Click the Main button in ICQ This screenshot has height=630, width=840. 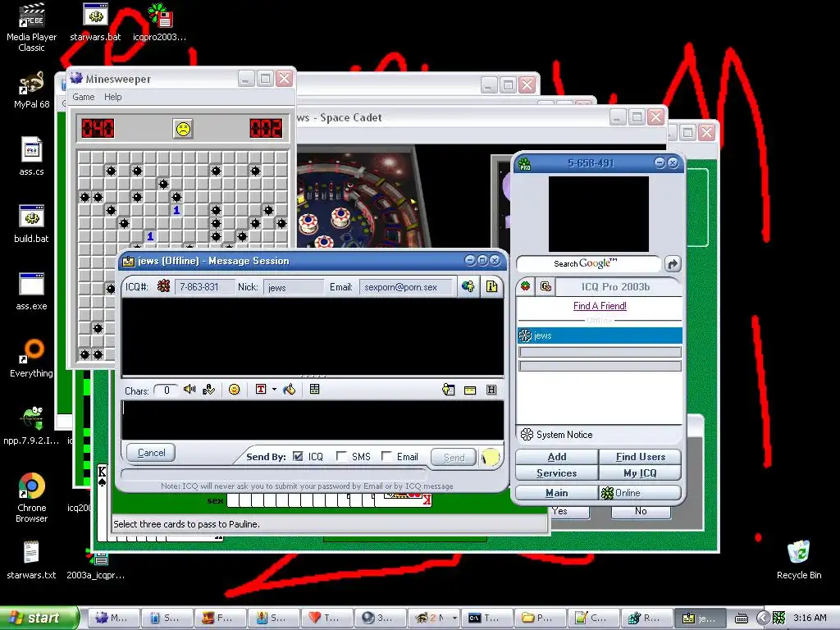click(557, 493)
